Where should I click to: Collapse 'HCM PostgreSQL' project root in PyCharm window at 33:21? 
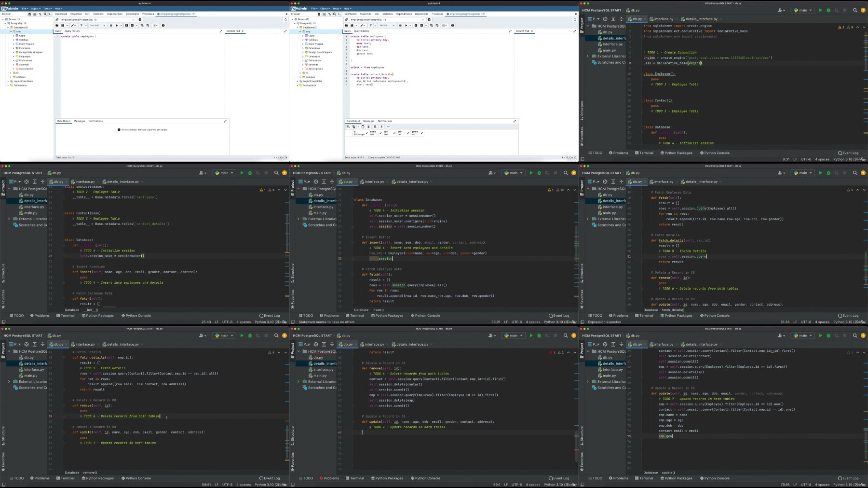tap(298, 189)
